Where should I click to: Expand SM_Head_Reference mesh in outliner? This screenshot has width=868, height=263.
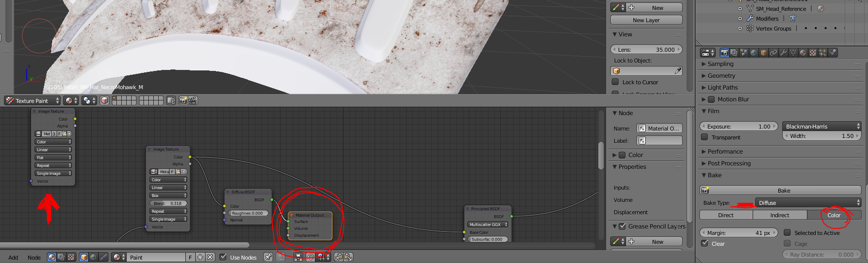click(x=740, y=9)
